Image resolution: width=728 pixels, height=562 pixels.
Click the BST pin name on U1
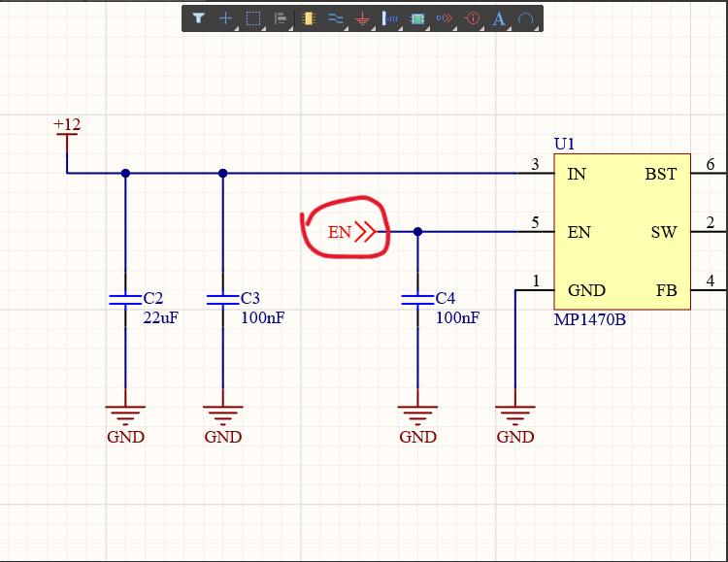(x=661, y=174)
